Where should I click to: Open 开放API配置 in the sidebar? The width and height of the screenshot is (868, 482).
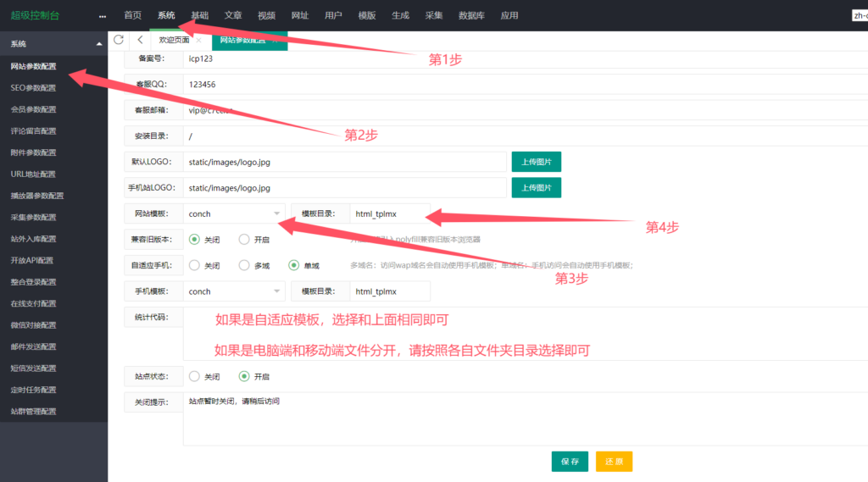point(32,261)
